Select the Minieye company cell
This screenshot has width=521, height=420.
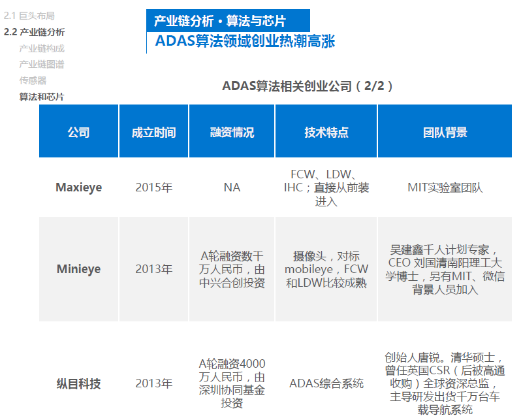point(79,269)
